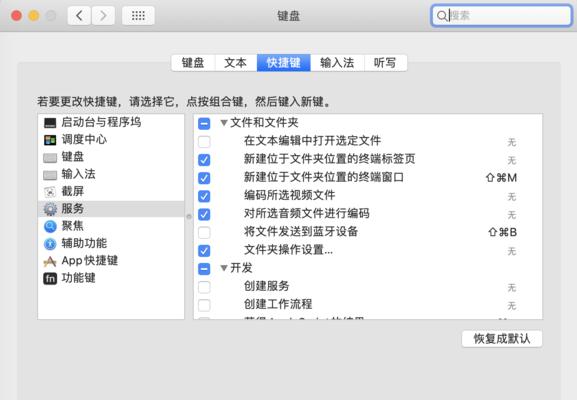Show all preferences grid icon
This screenshot has width=577, height=400.
click(138, 15)
